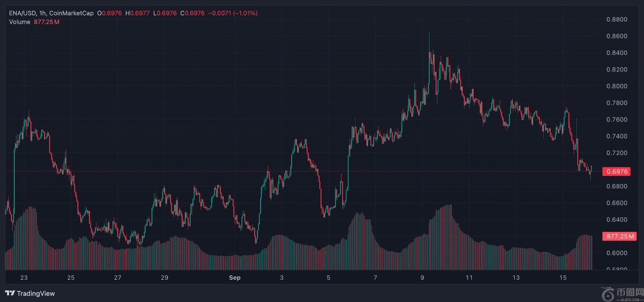644x302 pixels.
Task: Click date 23 on the time axis
Action: pyautogui.click(x=24, y=277)
